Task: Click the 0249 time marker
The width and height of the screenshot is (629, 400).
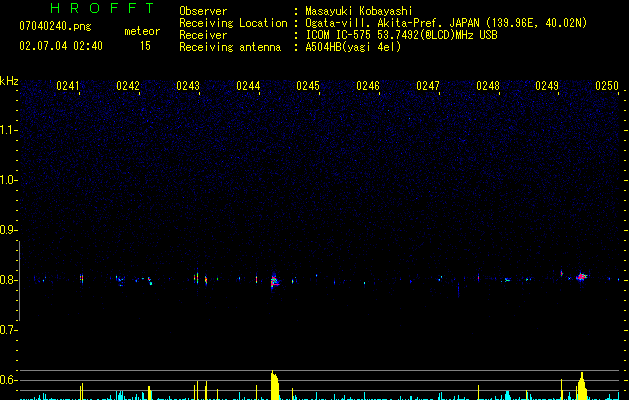Action: coord(547,86)
